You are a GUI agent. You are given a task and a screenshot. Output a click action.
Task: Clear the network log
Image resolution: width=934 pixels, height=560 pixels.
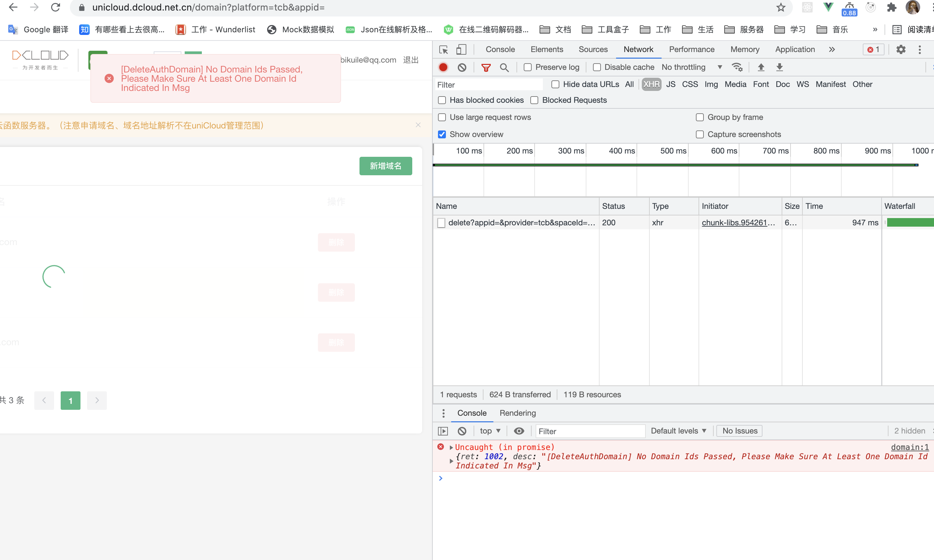tap(461, 67)
